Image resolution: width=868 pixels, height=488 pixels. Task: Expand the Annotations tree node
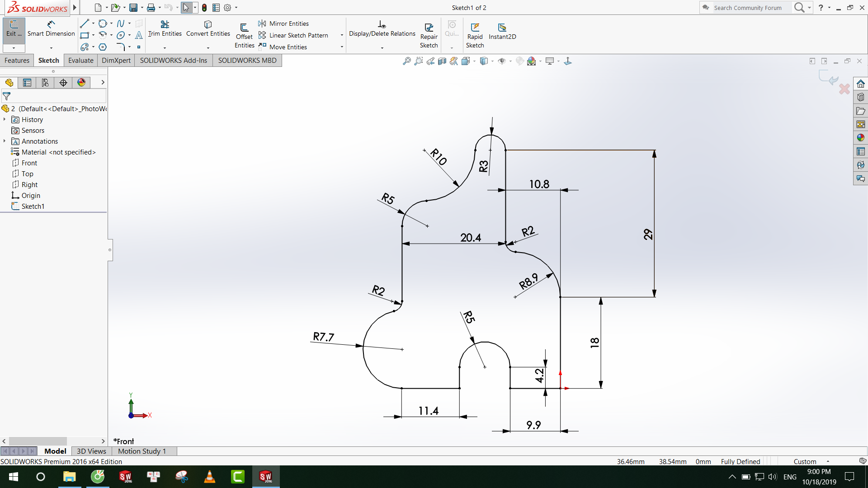click(5, 141)
